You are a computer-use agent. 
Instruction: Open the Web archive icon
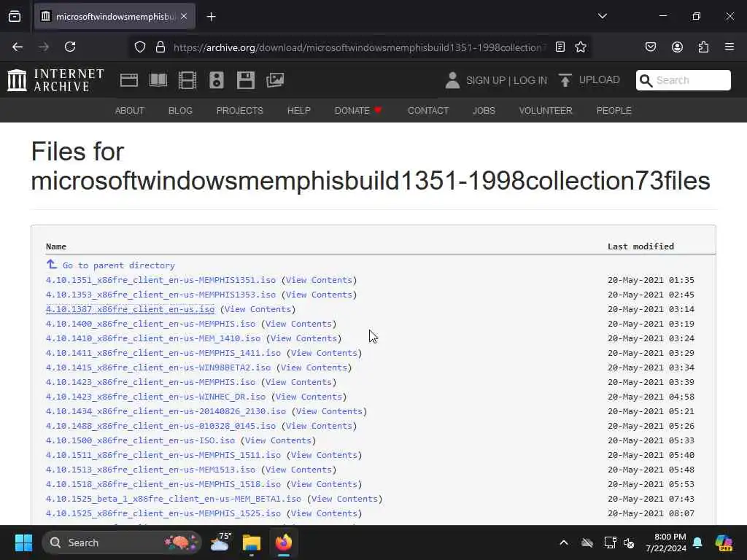pos(129,80)
